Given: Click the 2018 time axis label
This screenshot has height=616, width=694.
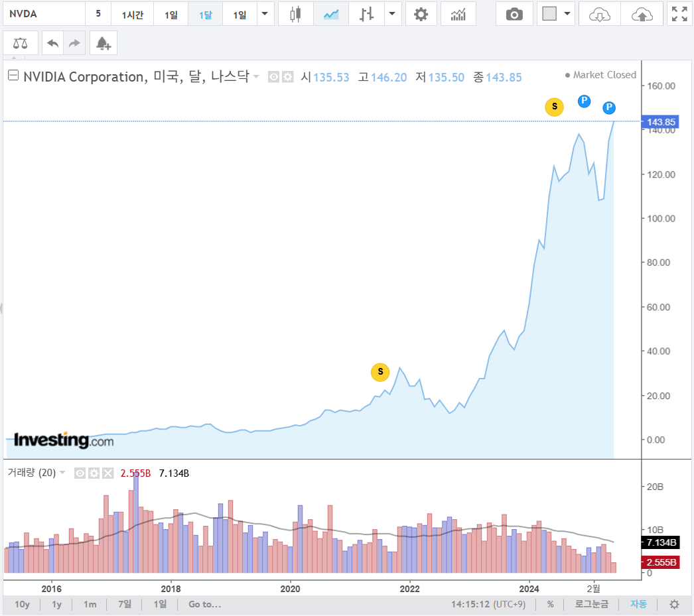Looking at the screenshot, I should coord(171,589).
